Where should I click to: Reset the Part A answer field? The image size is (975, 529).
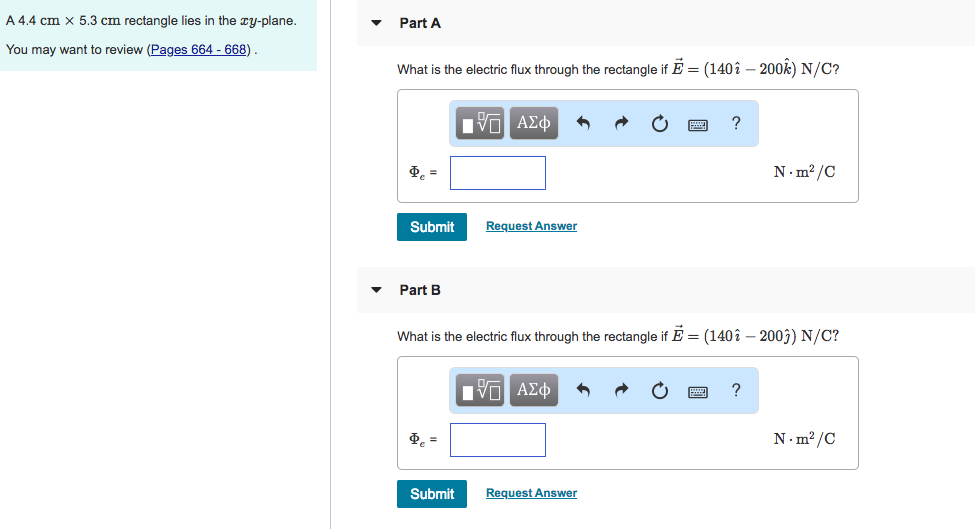(x=659, y=124)
